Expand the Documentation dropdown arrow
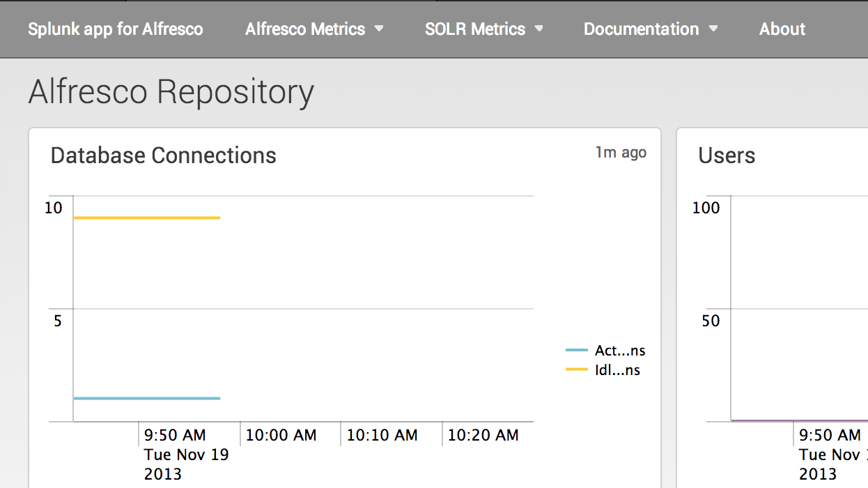The width and height of the screenshot is (868, 488). [713, 29]
